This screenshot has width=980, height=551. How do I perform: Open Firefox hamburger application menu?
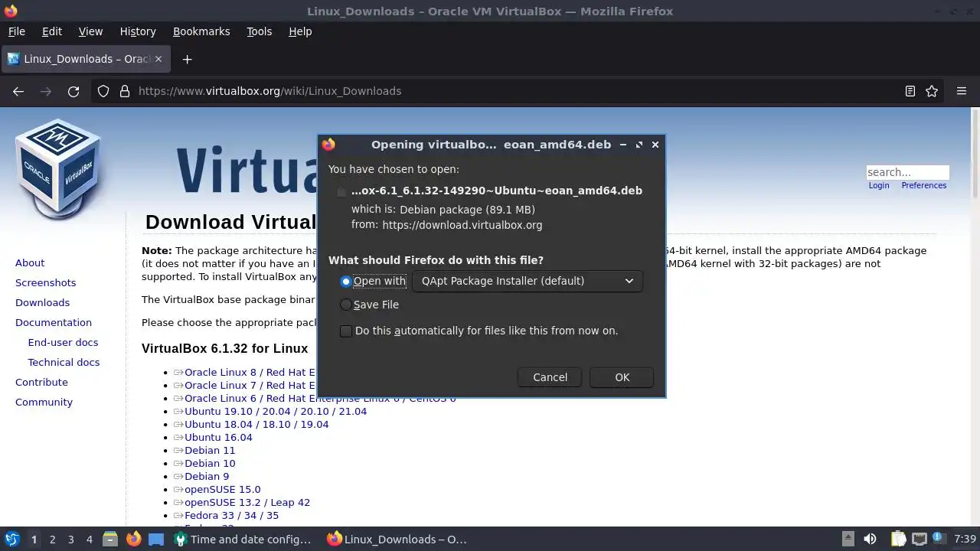pyautogui.click(x=962, y=91)
